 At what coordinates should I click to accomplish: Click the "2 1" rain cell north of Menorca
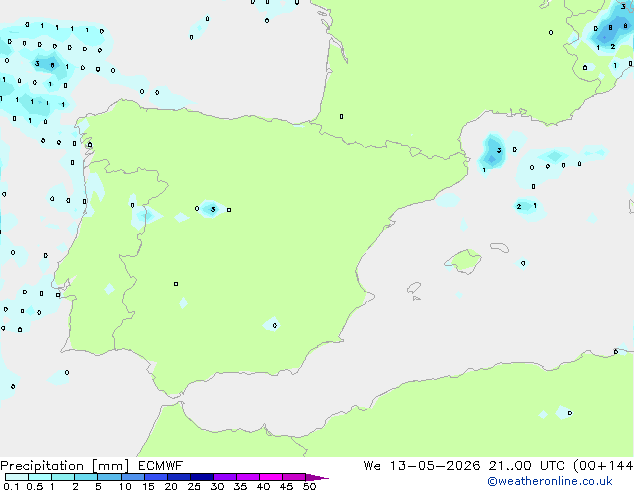click(x=527, y=207)
